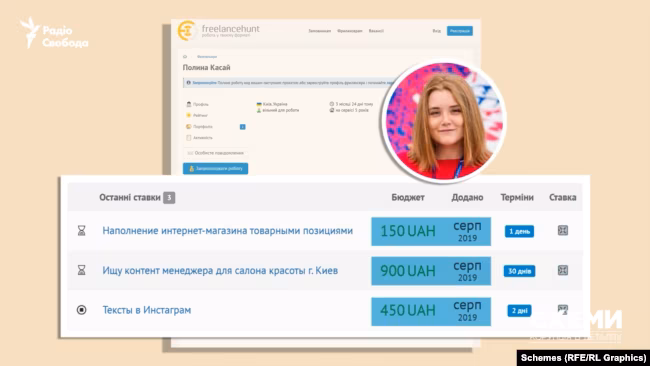Click the Schemes (RFE/RL Graphics) caption
The height and width of the screenshot is (366, 650).
[583, 358]
